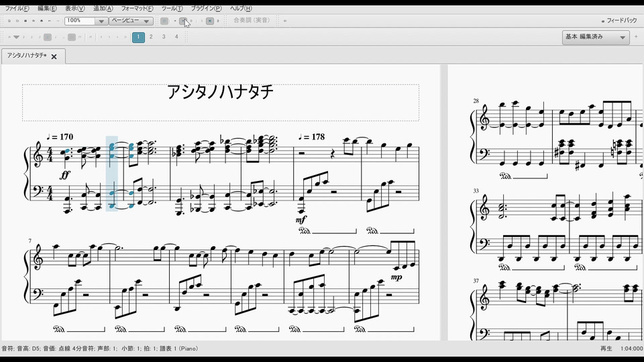The image size is (644, 362).
Task: Open the ページビュー view mode dropdown
Action: (x=131, y=21)
